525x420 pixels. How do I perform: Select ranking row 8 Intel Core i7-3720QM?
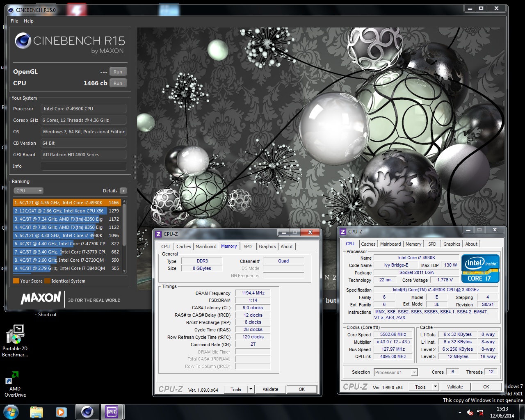(x=67, y=260)
